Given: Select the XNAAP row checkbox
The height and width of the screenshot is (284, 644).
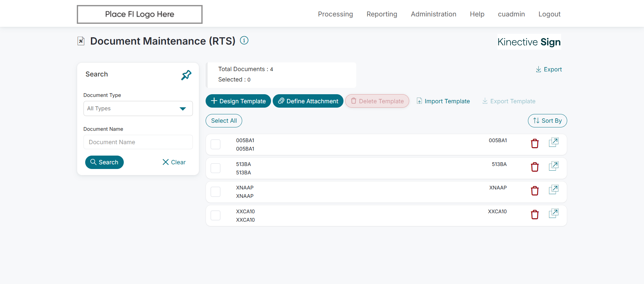Looking at the screenshot, I should pos(215,192).
